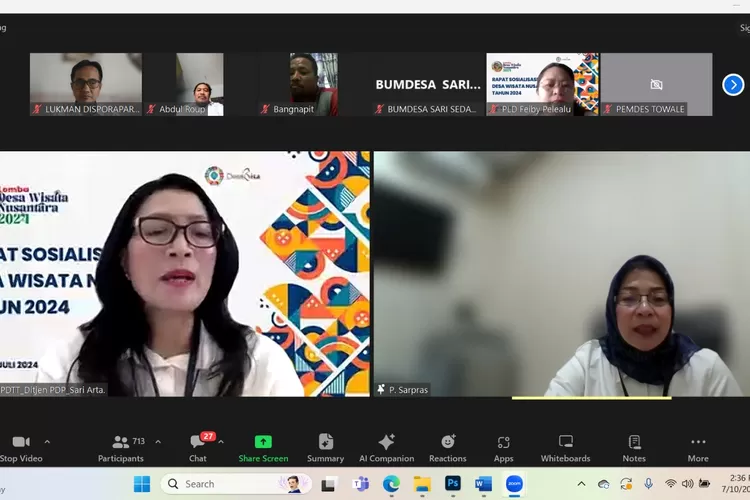
Task: Switch to Photoshop on taskbar
Action: [x=453, y=484]
